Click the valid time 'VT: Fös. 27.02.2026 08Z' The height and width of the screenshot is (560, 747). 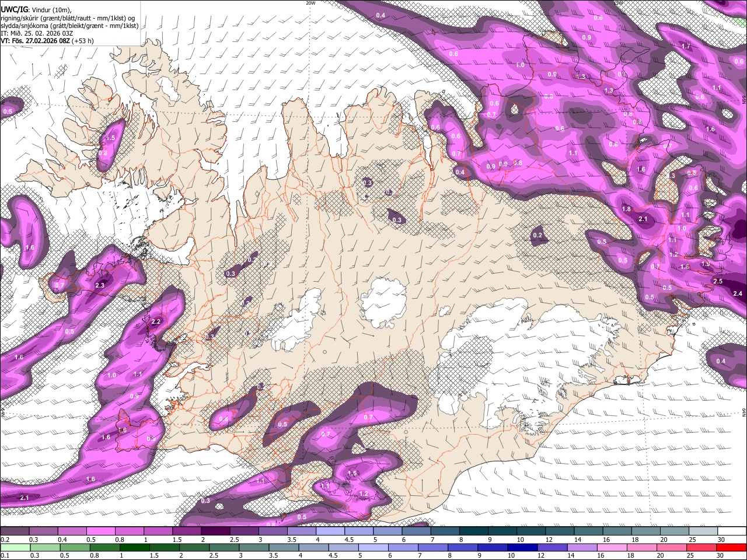[35, 42]
